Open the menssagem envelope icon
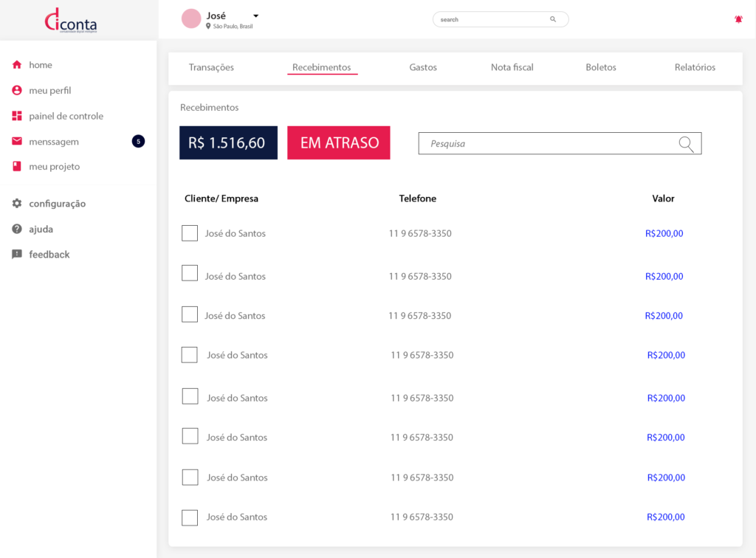 point(17,142)
